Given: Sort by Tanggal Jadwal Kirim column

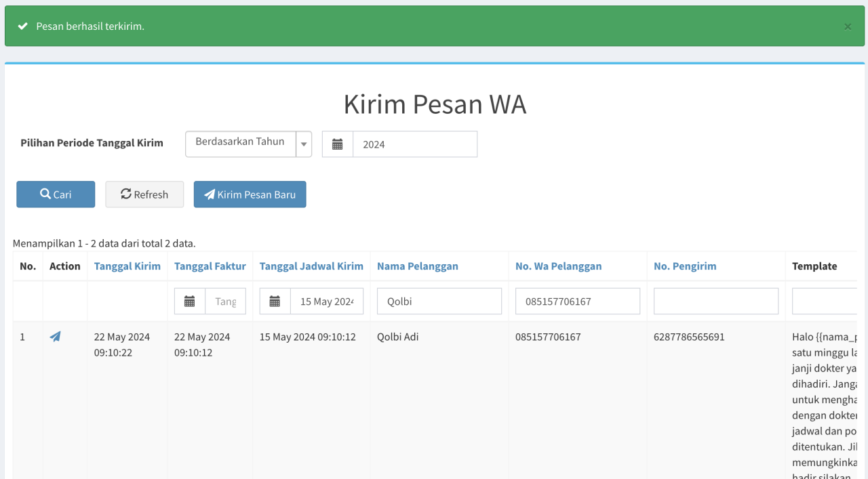Looking at the screenshot, I should [x=311, y=266].
